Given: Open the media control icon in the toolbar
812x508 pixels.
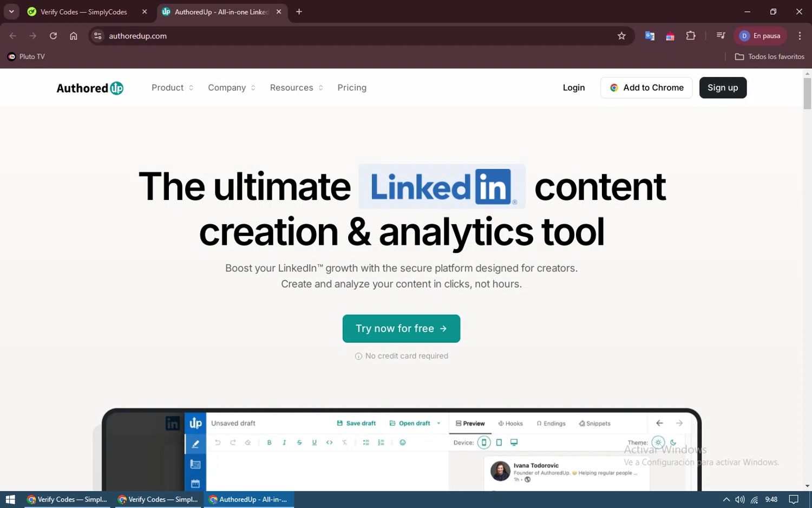Looking at the screenshot, I should point(721,36).
